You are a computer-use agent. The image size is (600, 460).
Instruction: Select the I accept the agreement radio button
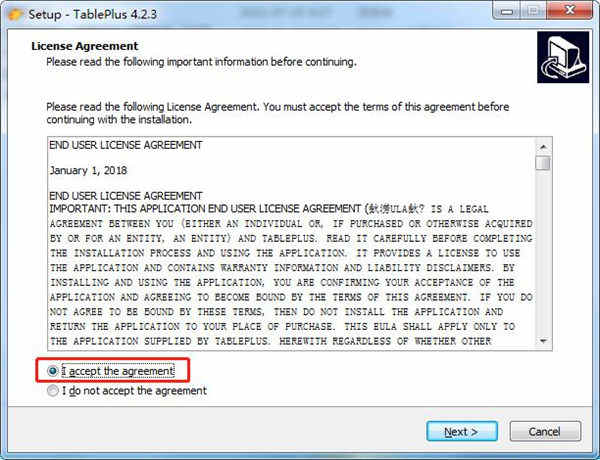pyautogui.click(x=52, y=371)
